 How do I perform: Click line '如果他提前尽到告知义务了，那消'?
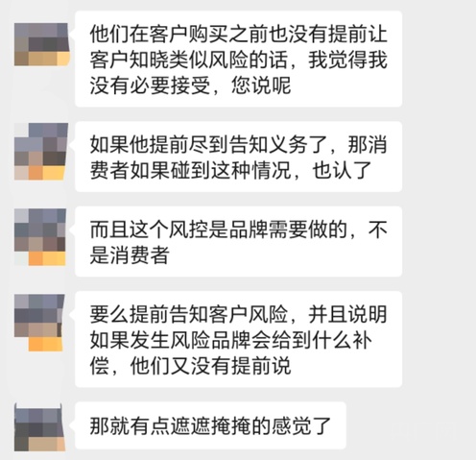[x=239, y=144]
